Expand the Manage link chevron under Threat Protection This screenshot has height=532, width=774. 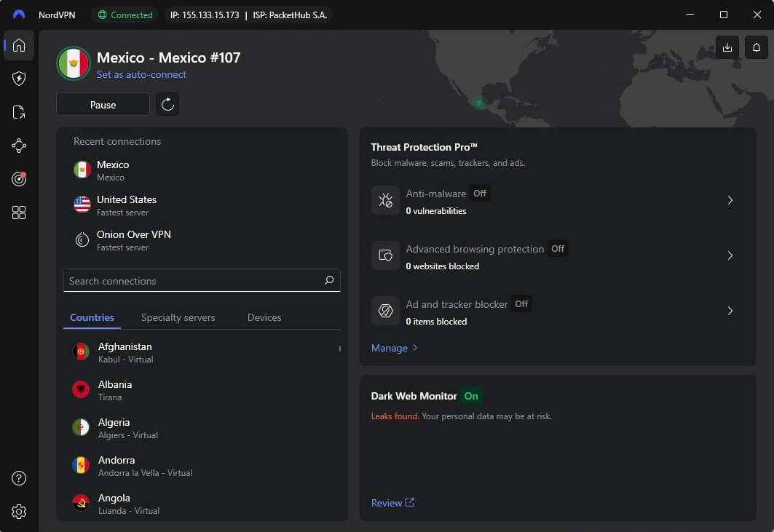415,348
